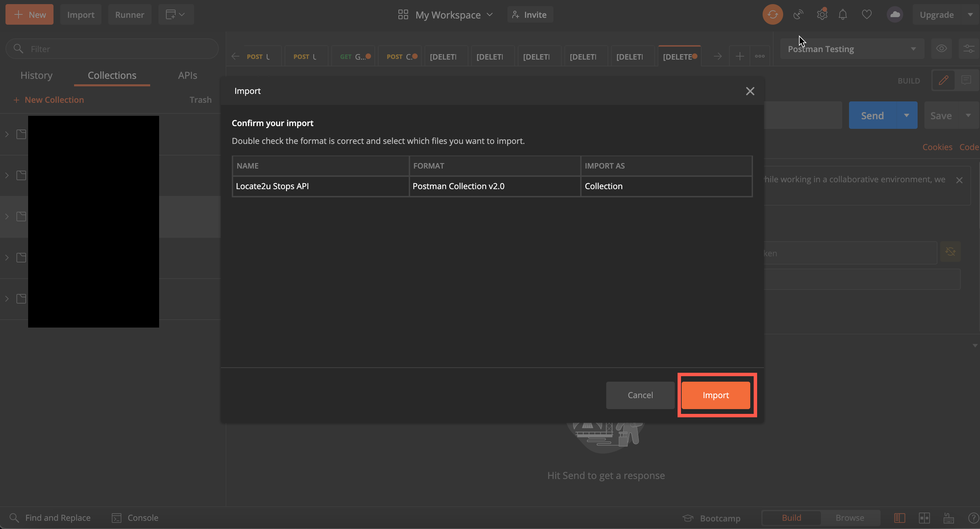Screen dimensions: 980x529
Task: Switch to the History tab
Action: tap(37, 75)
